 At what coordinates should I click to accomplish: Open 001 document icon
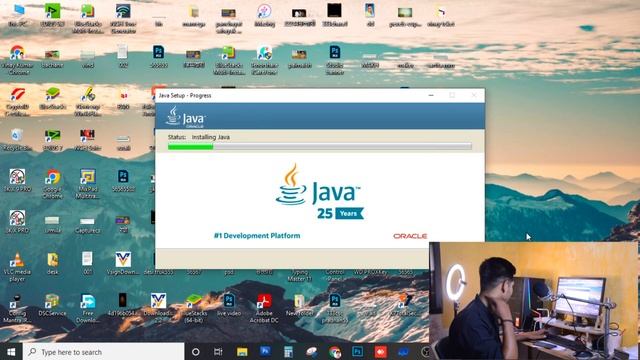[87, 263]
